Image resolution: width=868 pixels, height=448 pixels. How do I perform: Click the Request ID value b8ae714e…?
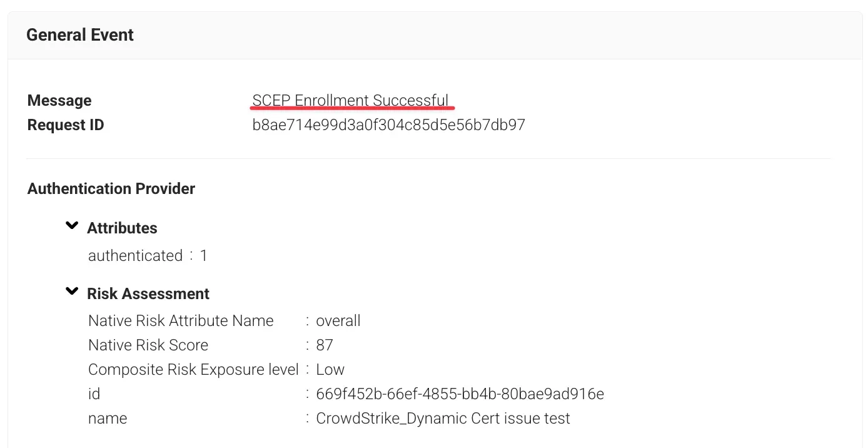tap(388, 125)
